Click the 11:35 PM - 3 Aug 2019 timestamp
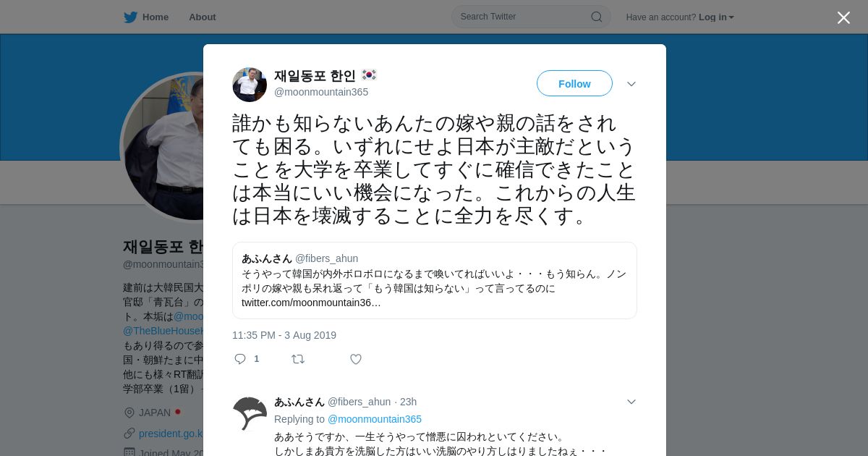Viewport: 868px width, 456px height. pyautogui.click(x=284, y=335)
